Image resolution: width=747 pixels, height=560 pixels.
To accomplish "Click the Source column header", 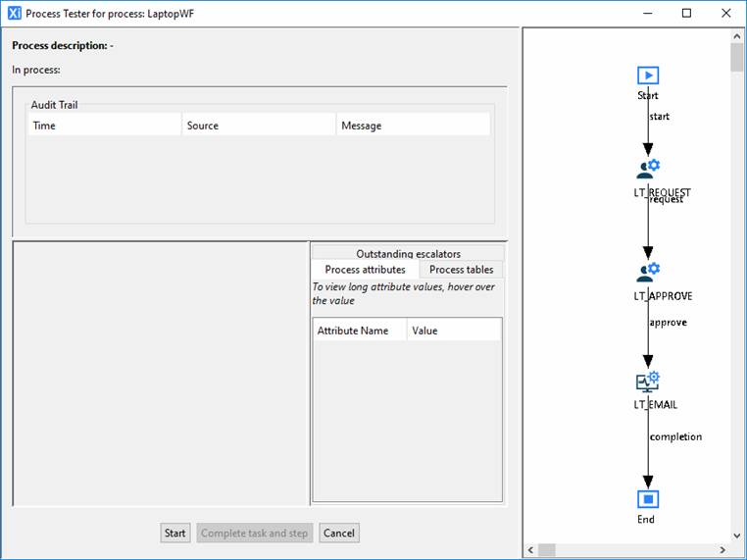I will tap(259, 126).
